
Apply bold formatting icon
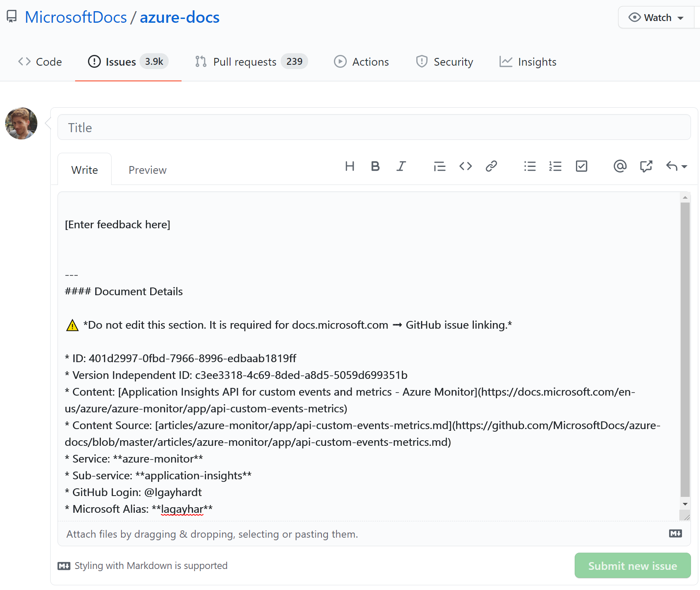375,166
